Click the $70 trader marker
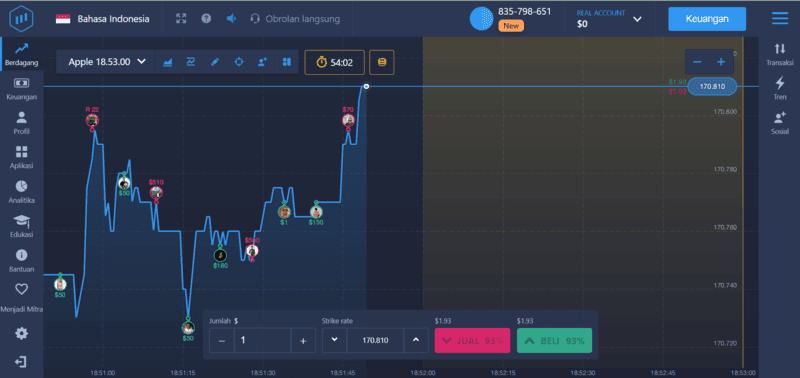This screenshot has width=800, height=378. [348, 120]
